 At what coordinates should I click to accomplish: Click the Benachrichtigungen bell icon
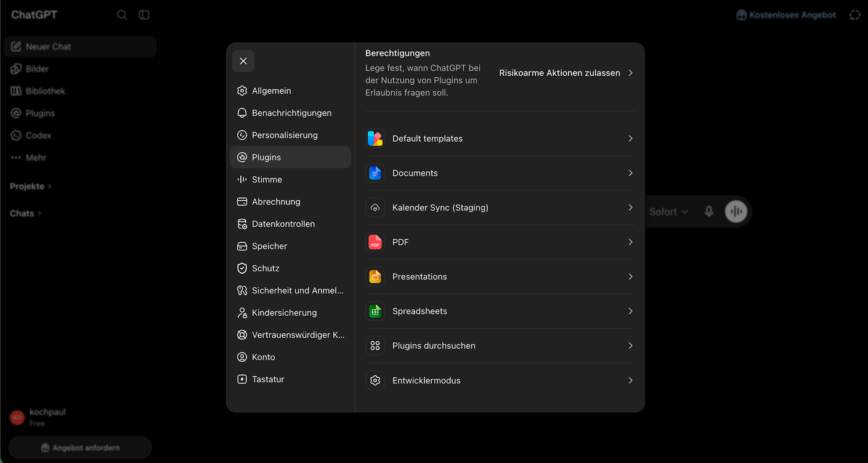(242, 113)
